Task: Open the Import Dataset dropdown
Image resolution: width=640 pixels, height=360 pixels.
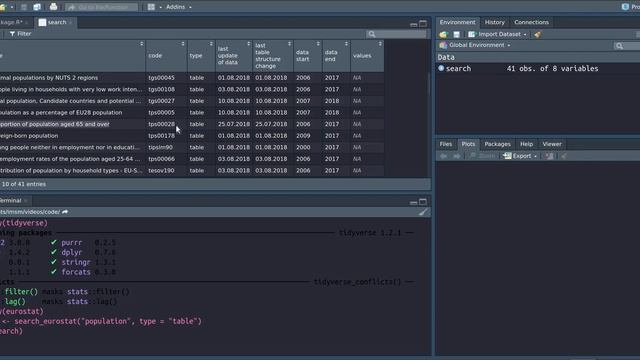Action: click(498, 35)
